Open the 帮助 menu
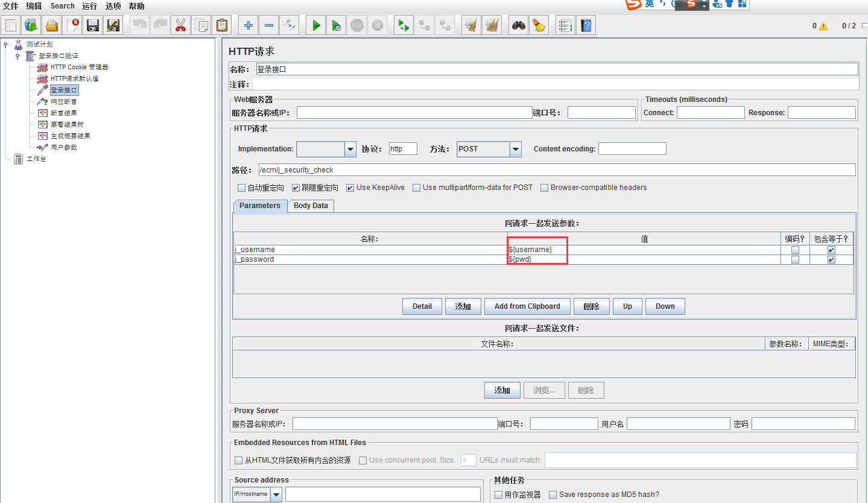868x503 pixels. tap(137, 6)
